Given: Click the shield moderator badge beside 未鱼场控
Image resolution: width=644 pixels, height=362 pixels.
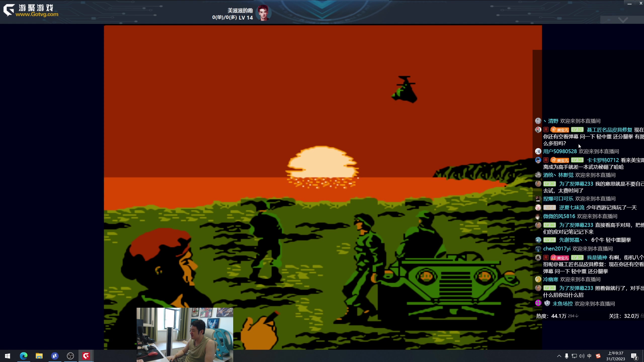Looking at the screenshot, I should (x=547, y=303).
